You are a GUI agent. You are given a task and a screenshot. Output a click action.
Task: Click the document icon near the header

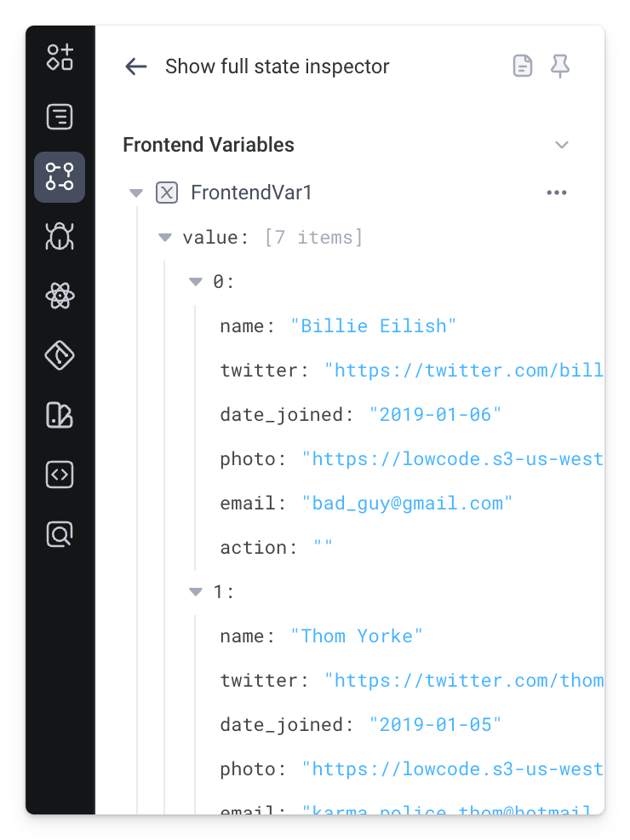pyautogui.click(x=522, y=66)
